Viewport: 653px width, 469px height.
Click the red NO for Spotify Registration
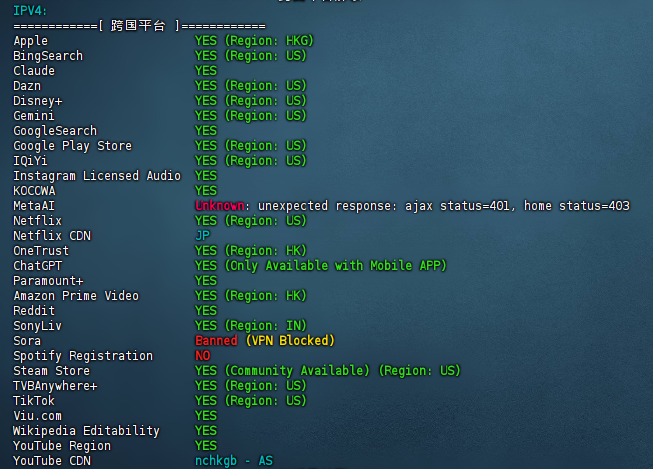tap(203, 356)
